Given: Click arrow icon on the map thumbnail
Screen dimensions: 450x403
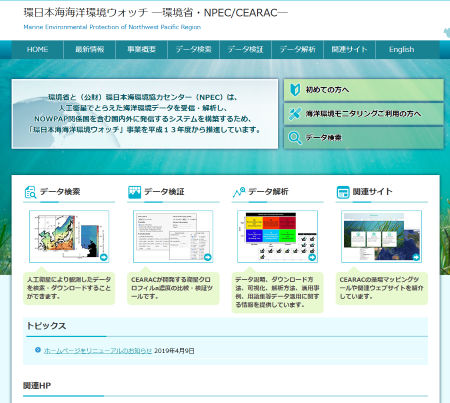Looking at the screenshot, I should point(104,257).
